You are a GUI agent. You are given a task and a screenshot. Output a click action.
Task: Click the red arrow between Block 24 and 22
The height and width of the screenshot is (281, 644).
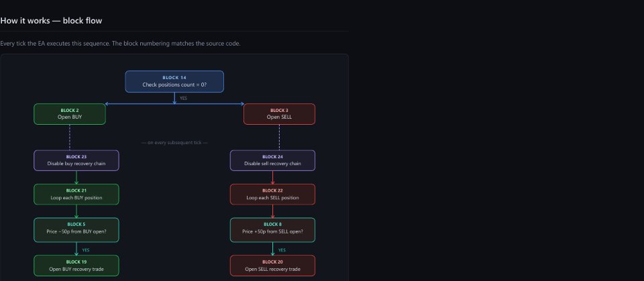[x=273, y=178]
